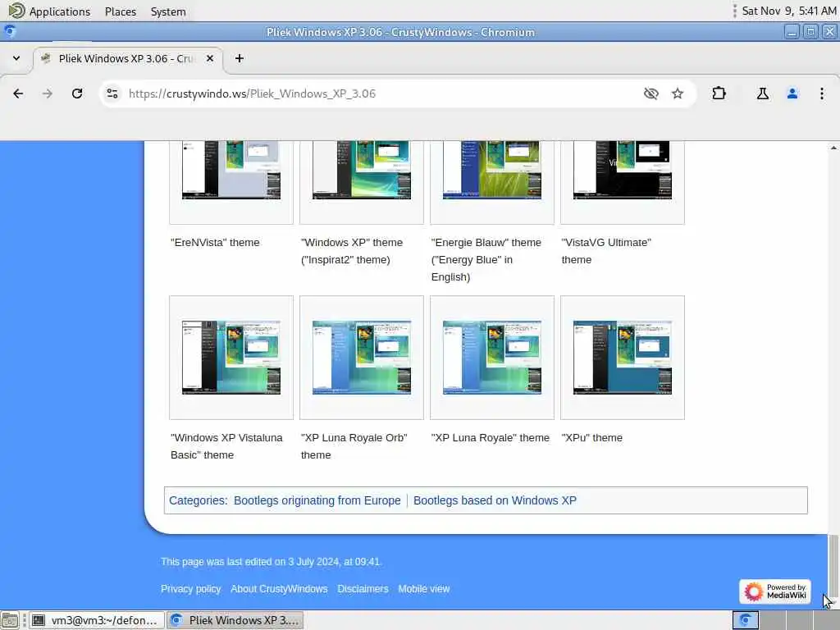
Task: Open Chrome Labs flask icon
Action: tap(763, 94)
